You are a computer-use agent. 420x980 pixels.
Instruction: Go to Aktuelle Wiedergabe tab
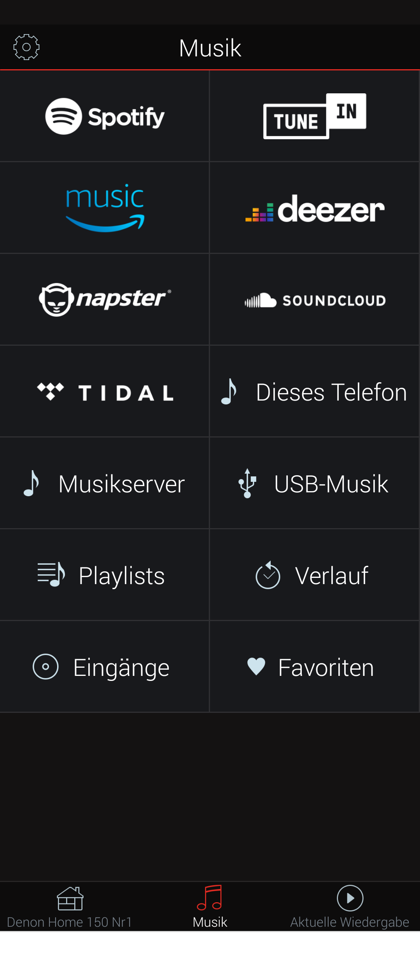(350, 907)
